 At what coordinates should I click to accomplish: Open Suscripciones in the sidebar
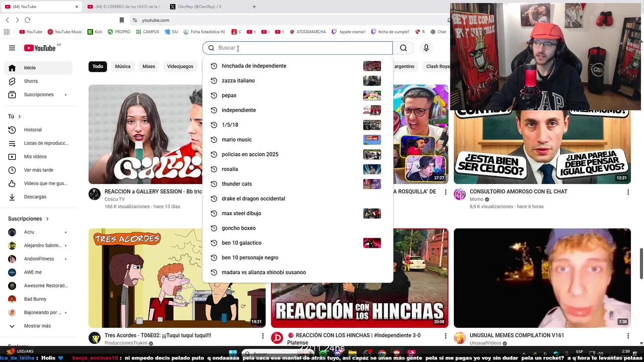coord(38,95)
